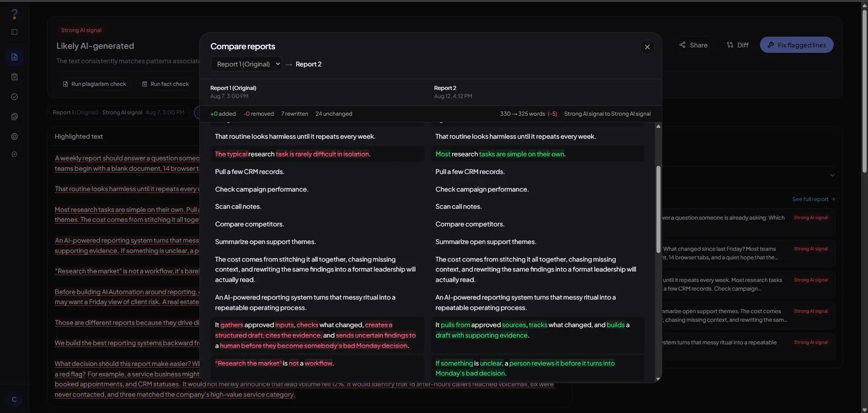Click highlighted line 'We build the best reporting systems'
Viewport: 868px width, 413px height.
click(x=127, y=343)
